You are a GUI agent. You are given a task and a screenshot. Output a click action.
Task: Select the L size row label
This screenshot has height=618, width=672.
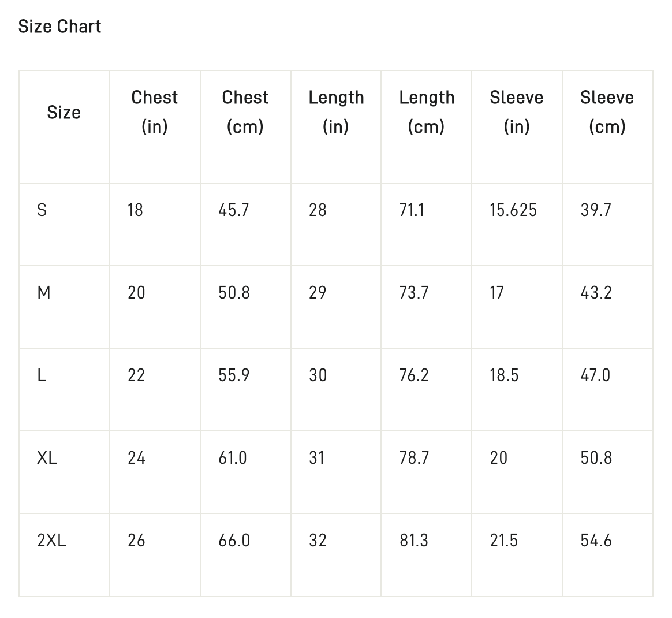(42, 375)
